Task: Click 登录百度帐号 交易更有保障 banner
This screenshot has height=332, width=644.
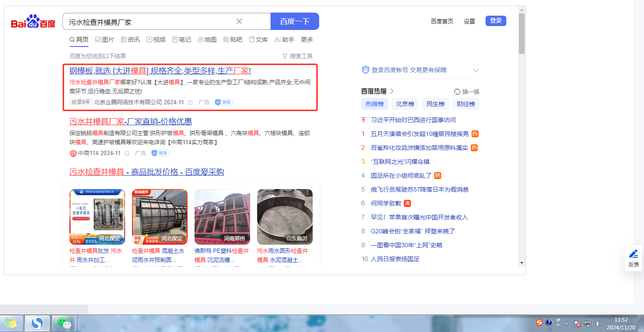Action: tap(409, 70)
